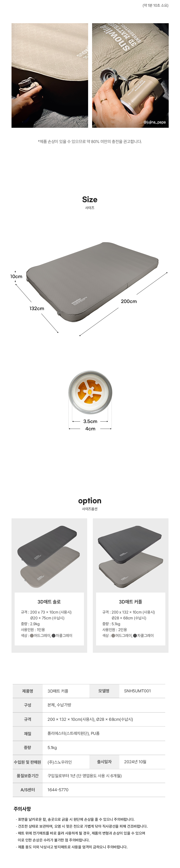Click the @jujina_papa photo credit
This screenshot has width=180, height=868.
click(154, 122)
